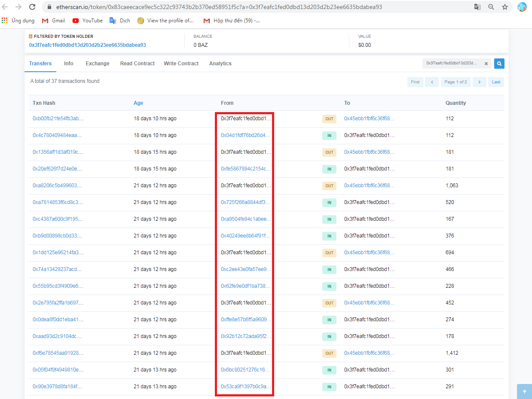Open the Chrome profile avatar
This screenshot has width=532, height=399.
pyautogui.click(x=522, y=7)
